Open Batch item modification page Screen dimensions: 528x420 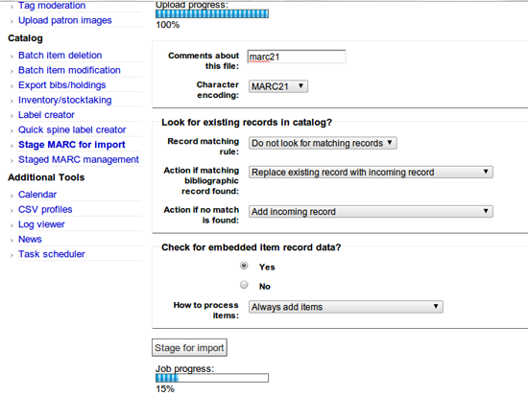click(69, 70)
